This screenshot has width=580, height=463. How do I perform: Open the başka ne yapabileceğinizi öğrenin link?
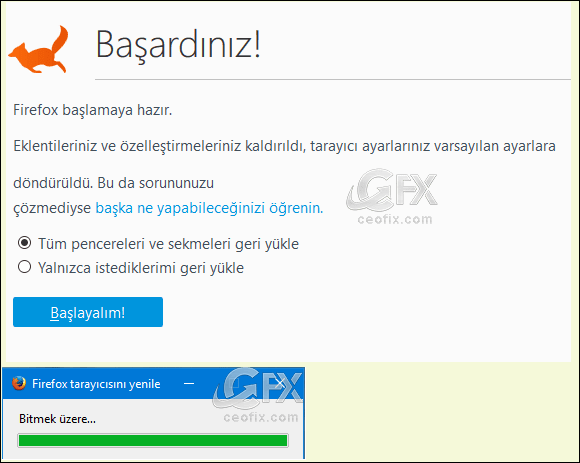pyautogui.click(x=209, y=208)
